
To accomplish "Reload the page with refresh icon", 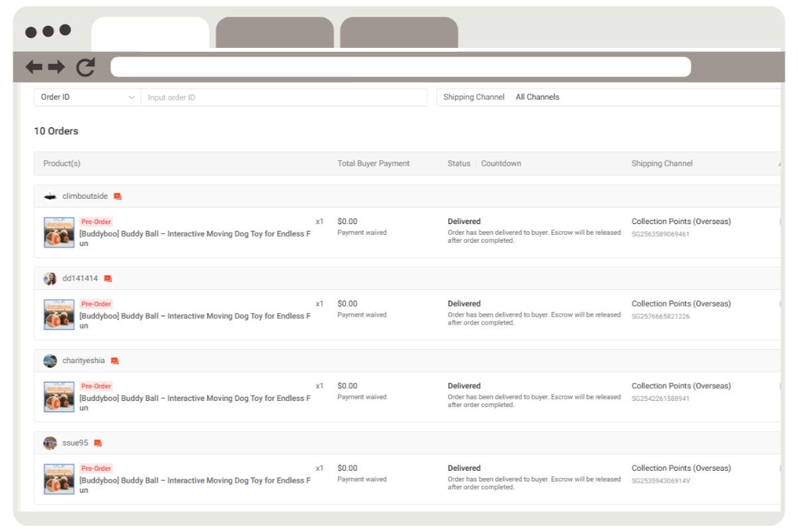I will [x=86, y=66].
